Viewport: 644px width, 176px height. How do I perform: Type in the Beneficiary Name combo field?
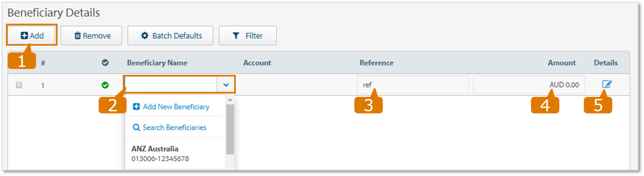[x=171, y=85]
